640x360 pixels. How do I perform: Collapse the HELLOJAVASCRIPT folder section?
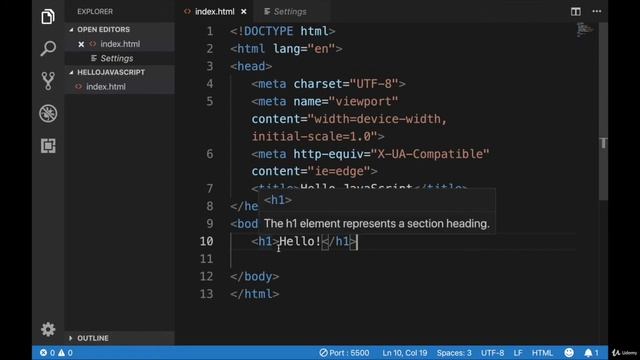coord(111,72)
